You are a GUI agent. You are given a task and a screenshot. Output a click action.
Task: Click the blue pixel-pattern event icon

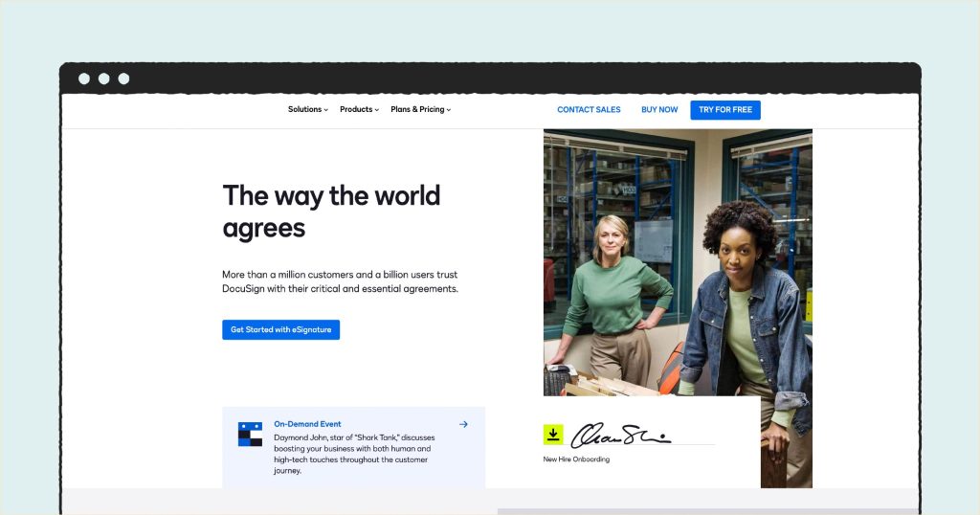pos(250,435)
